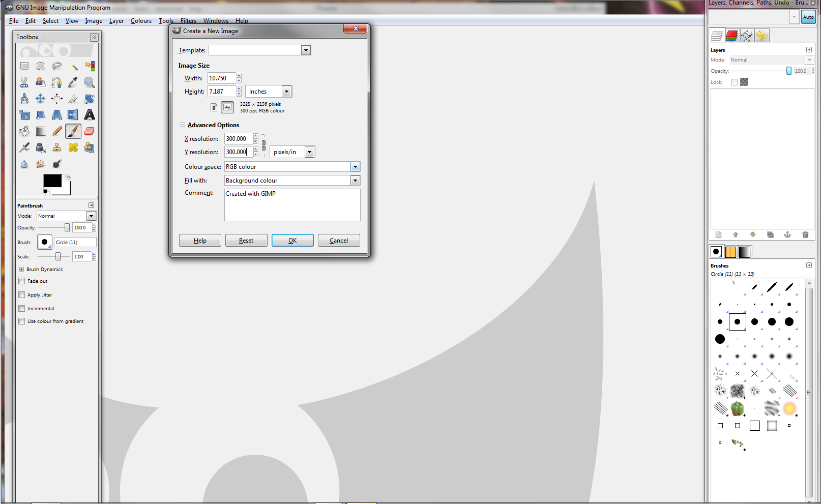821x504 pixels.
Task: Select the Rectangle Select tool
Action: pyautogui.click(x=24, y=66)
